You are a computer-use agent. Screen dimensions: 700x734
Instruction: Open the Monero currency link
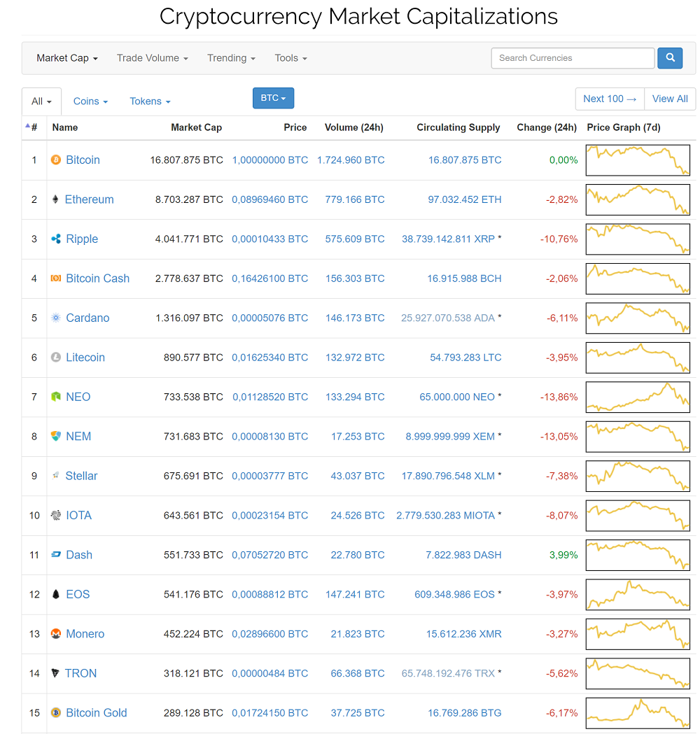(85, 634)
